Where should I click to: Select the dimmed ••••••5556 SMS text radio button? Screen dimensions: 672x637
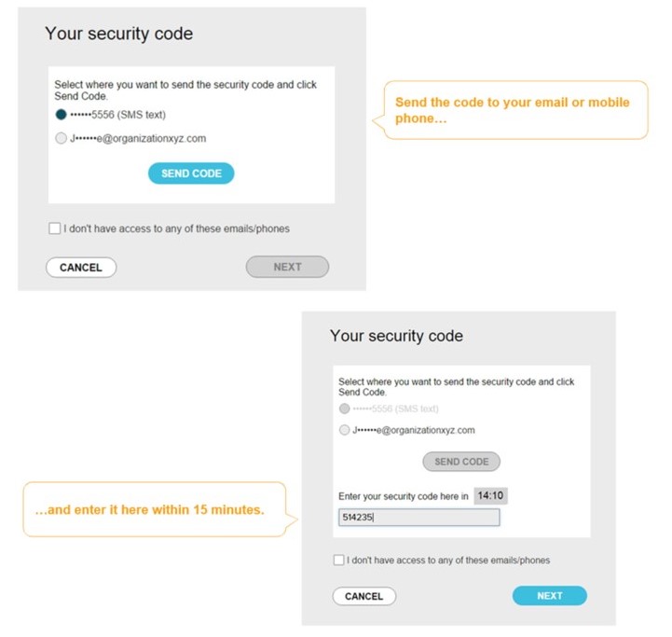[345, 409]
